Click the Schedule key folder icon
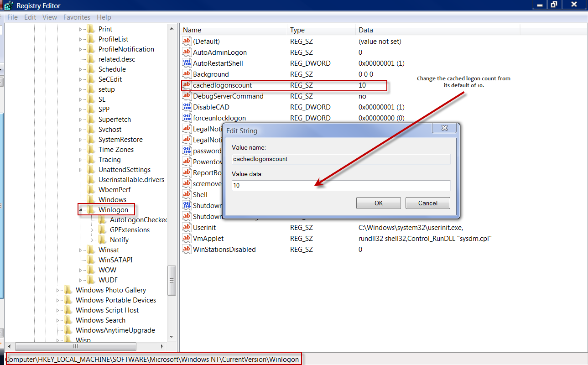The image size is (588, 365). pos(91,69)
